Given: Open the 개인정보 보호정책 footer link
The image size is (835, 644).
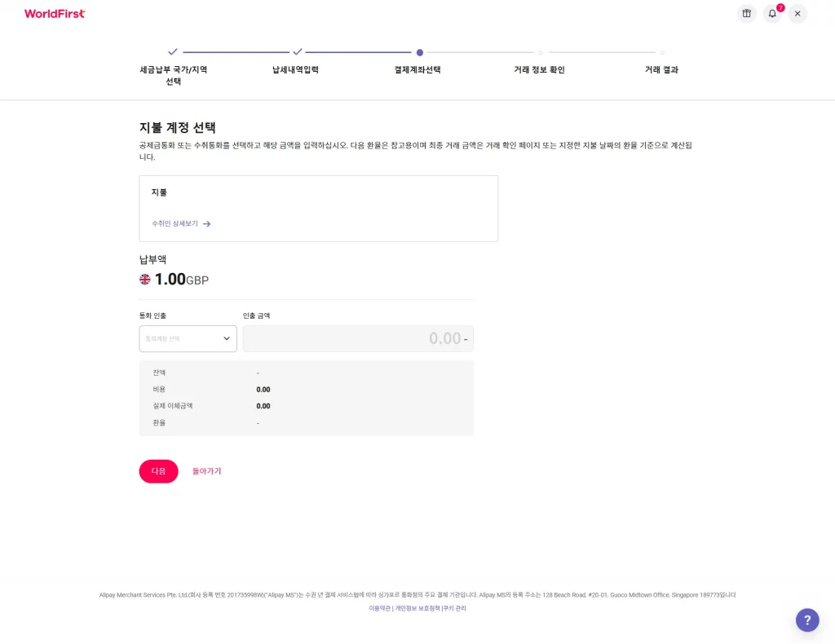Looking at the screenshot, I should (417, 608).
